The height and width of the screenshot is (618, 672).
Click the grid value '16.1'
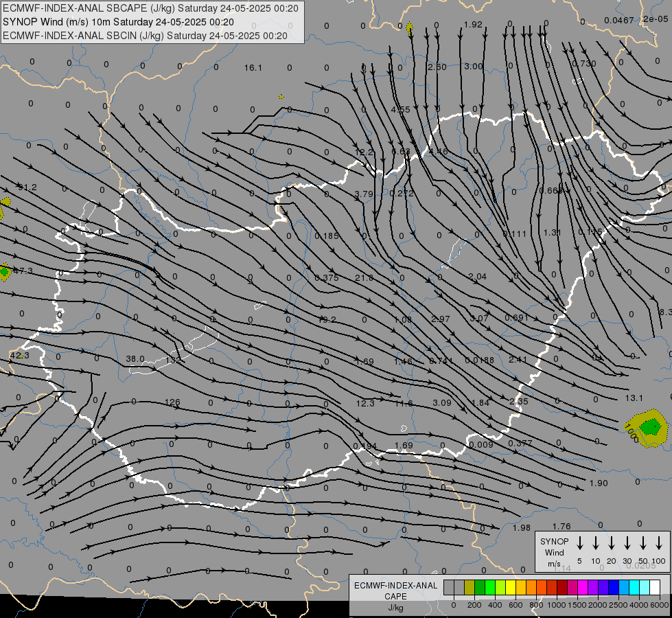[253, 68]
